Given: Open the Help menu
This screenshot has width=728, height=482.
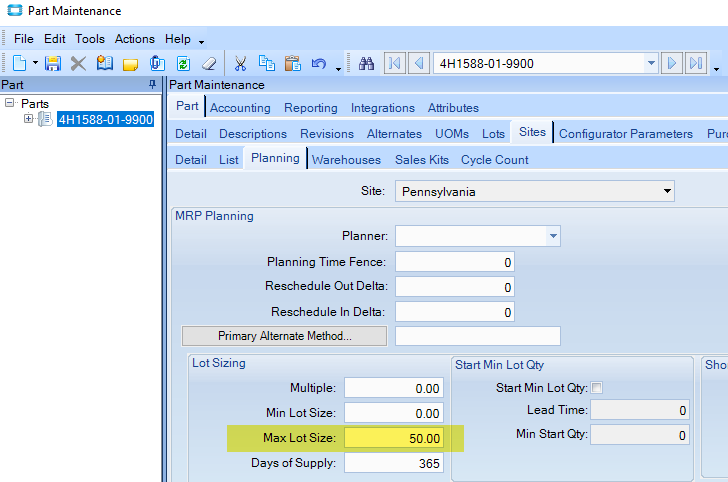Looking at the screenshot, I should 178,39.
